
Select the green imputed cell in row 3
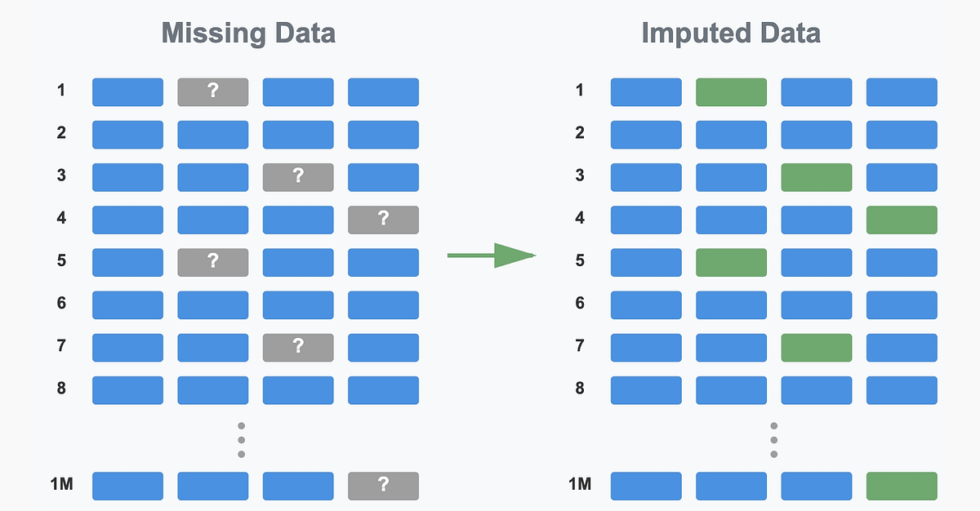pos(817,177)
